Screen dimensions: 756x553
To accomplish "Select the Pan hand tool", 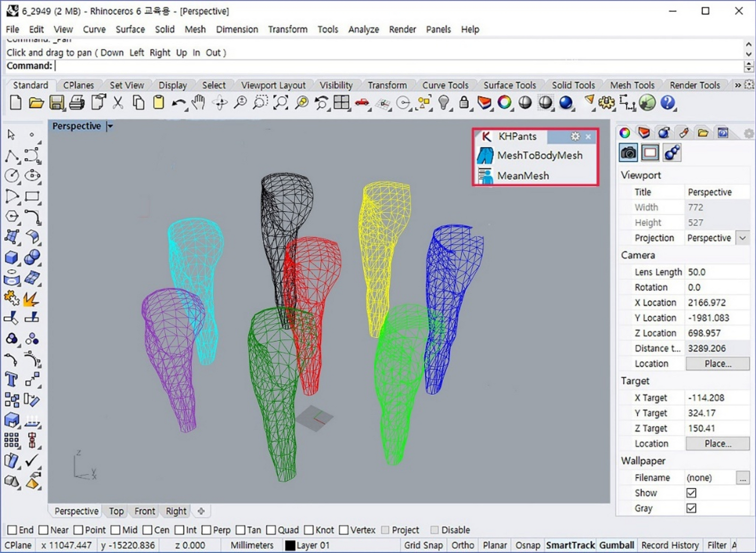I will click(199, 102).
